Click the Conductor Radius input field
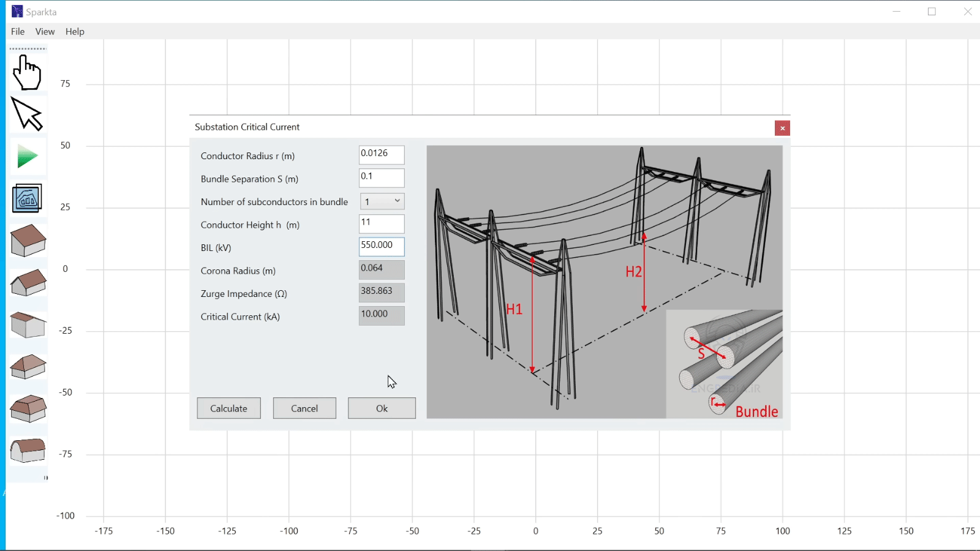 pos(382,155)
